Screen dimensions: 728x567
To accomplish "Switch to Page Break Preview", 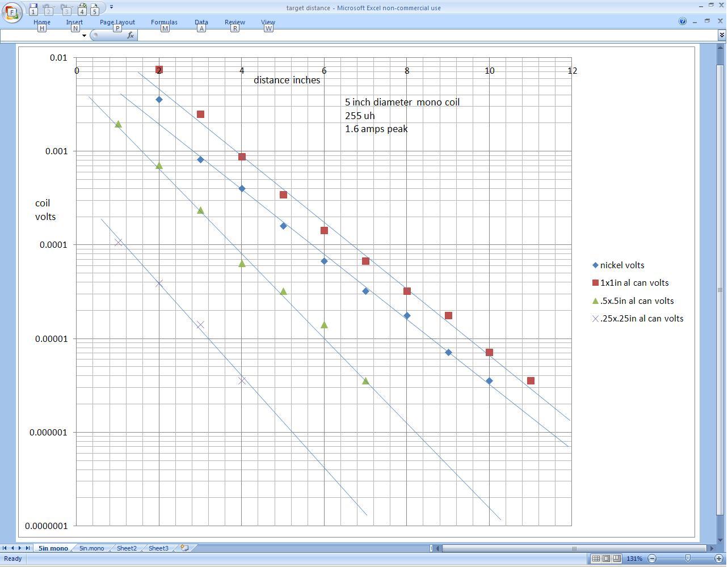I will click(617, 558).
